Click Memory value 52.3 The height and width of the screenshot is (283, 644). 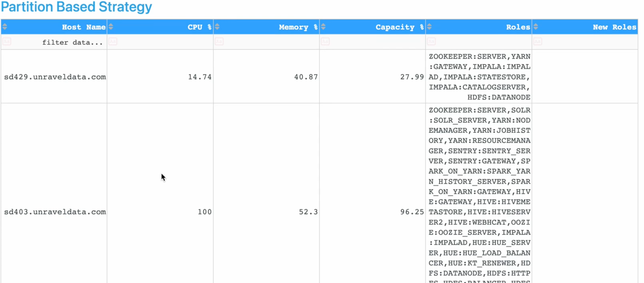click(308, 212)
